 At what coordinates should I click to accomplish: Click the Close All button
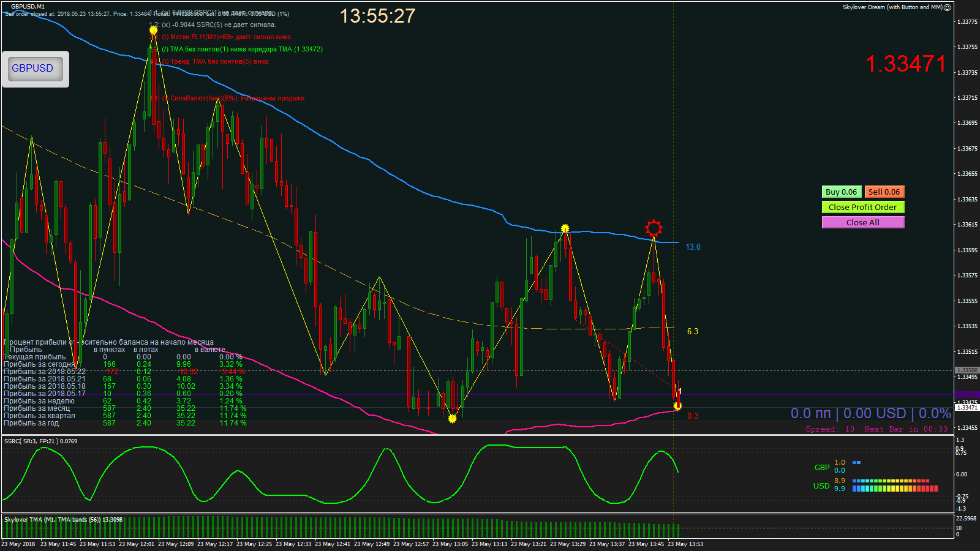pos(862,222)
